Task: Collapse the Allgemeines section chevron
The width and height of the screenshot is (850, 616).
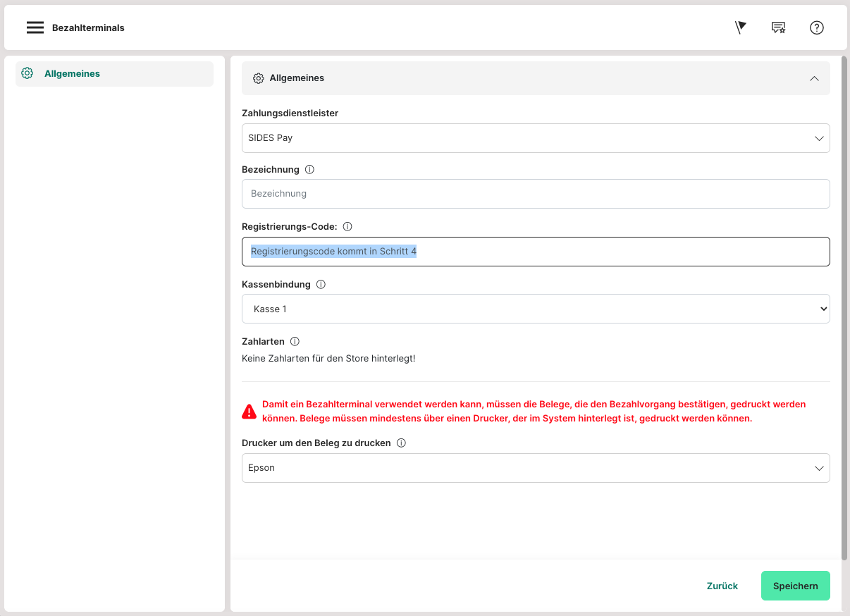Action: (x=814, y=78)
